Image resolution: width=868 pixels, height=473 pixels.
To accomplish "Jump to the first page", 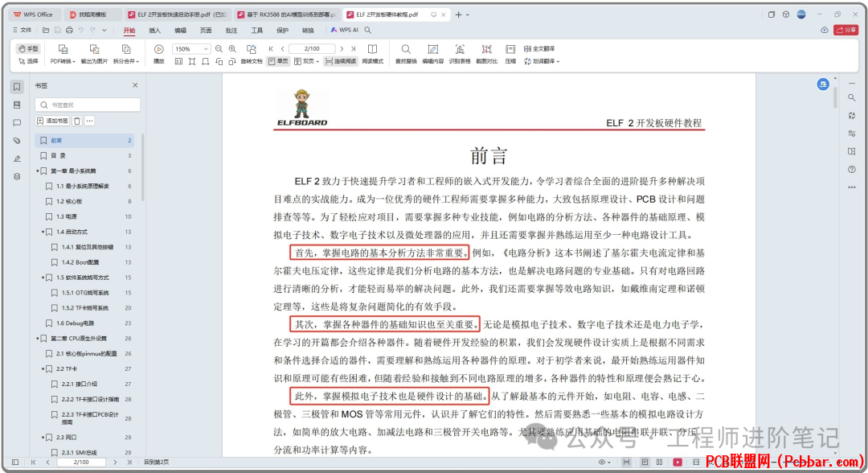I will (x=271, y=49).
